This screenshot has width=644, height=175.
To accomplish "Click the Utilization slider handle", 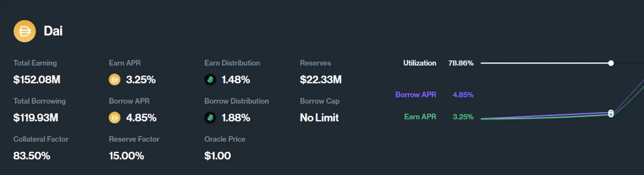I will coord(611,63).
